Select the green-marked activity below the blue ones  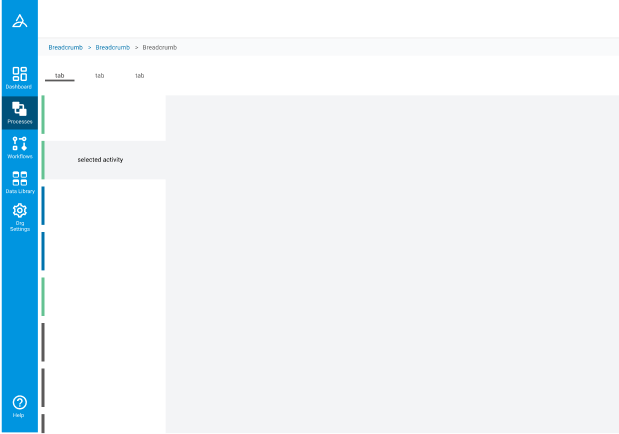coord(104,297)
